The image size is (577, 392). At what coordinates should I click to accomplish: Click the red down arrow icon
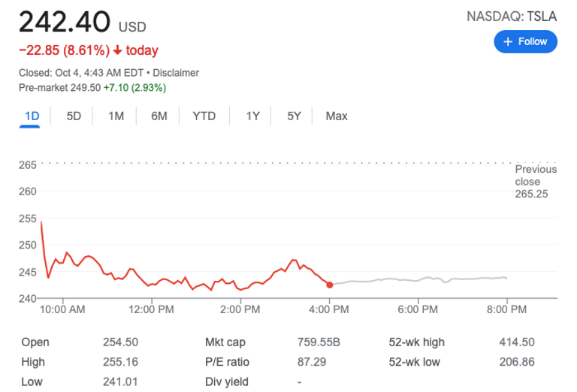(x=117, y=50)
